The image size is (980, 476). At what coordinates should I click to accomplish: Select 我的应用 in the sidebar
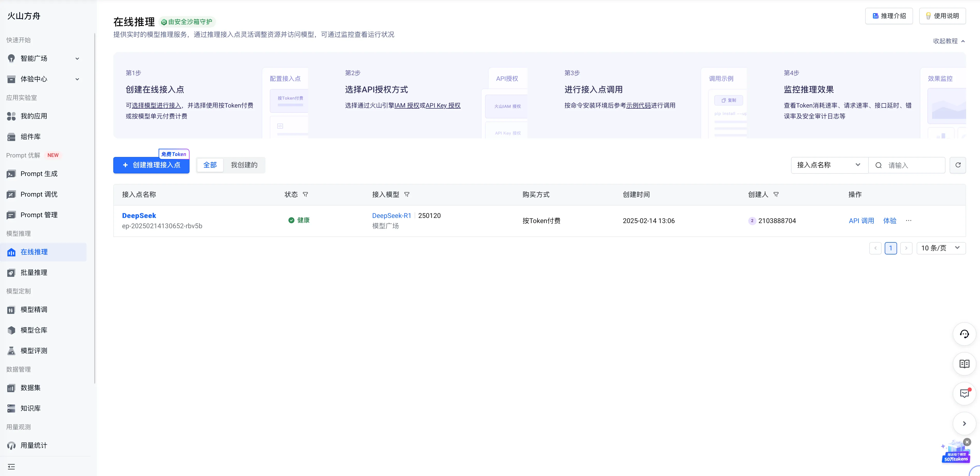33,116
